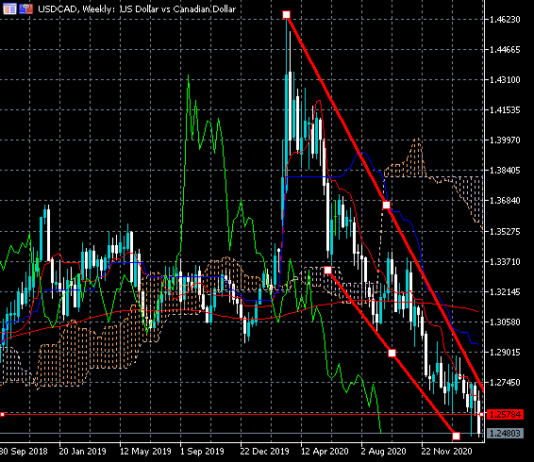534x462 pixels.
Task: Click the chart table icon beside USDCAD title
Action: [x=10, y=9]
